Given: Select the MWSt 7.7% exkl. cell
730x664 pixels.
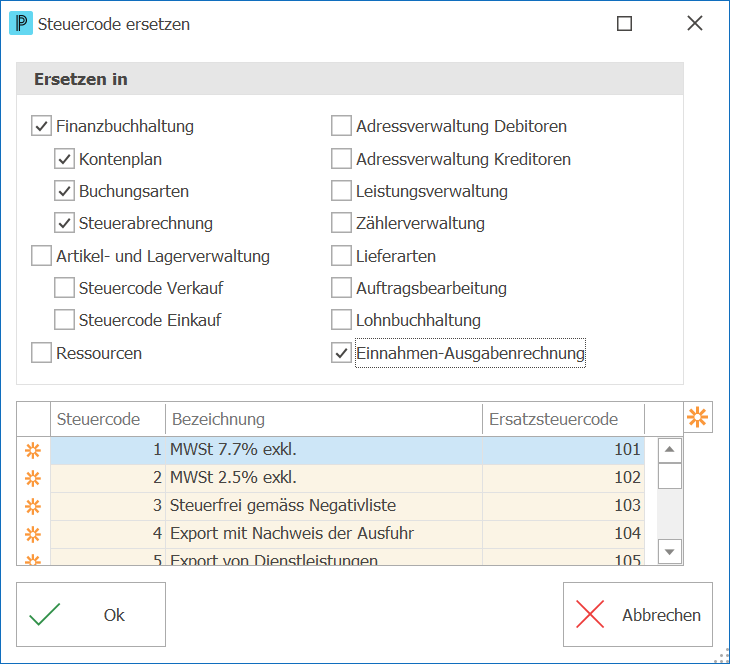Looking at the screenshot, I should pyautogui.click(x=324, y=450).
